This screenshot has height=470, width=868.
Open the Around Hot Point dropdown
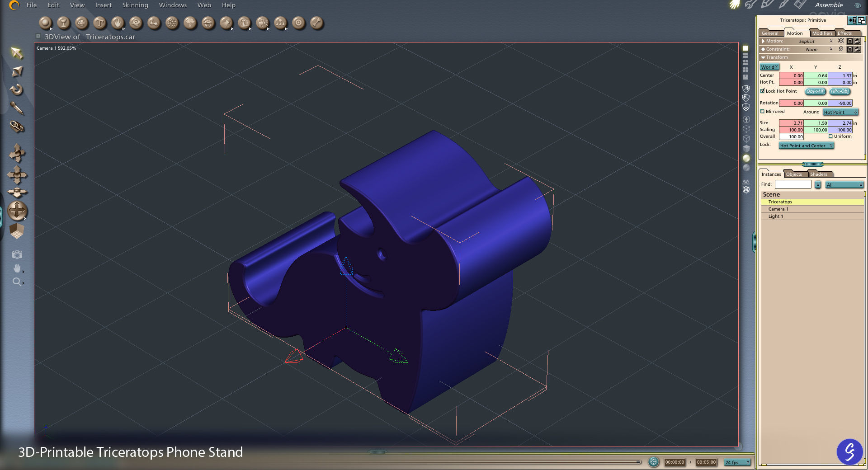(840, 112)
